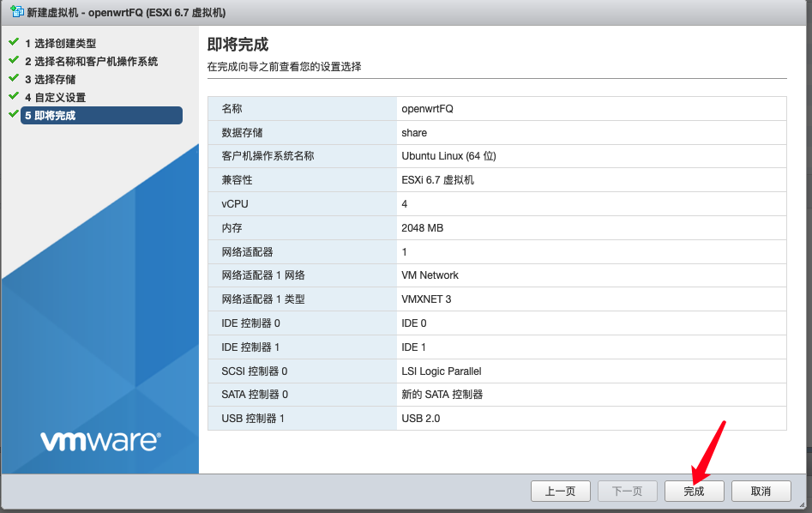Click the vCPU value 4
The height and width of the screenshot is (513, 812).
pos(405,204)
